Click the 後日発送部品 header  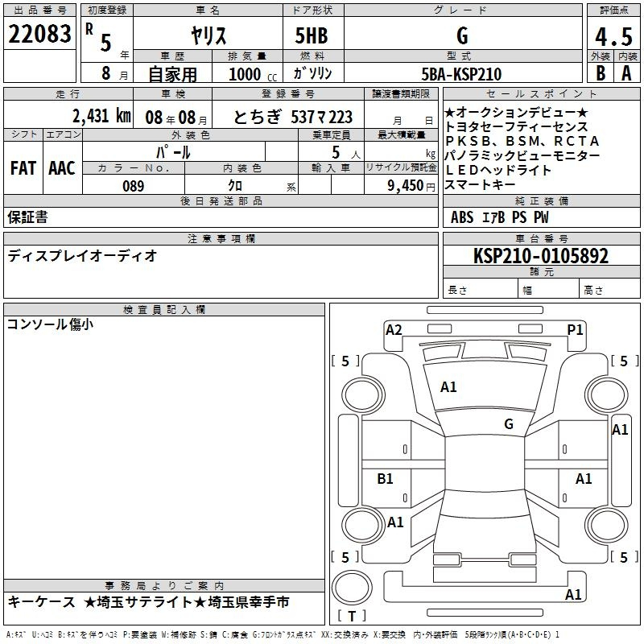click(x=221, y=200)
